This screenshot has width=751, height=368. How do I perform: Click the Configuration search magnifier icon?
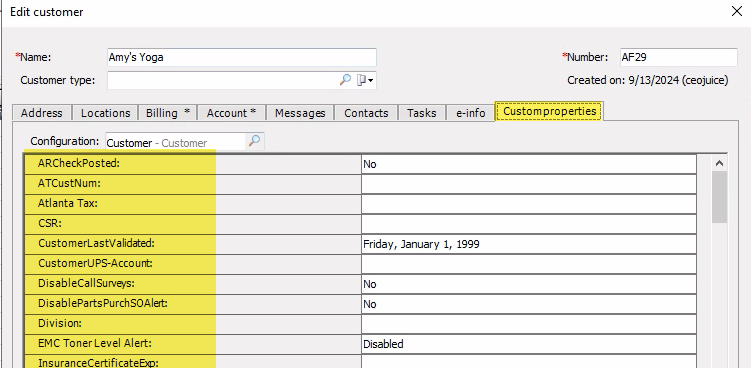point(254,141)
